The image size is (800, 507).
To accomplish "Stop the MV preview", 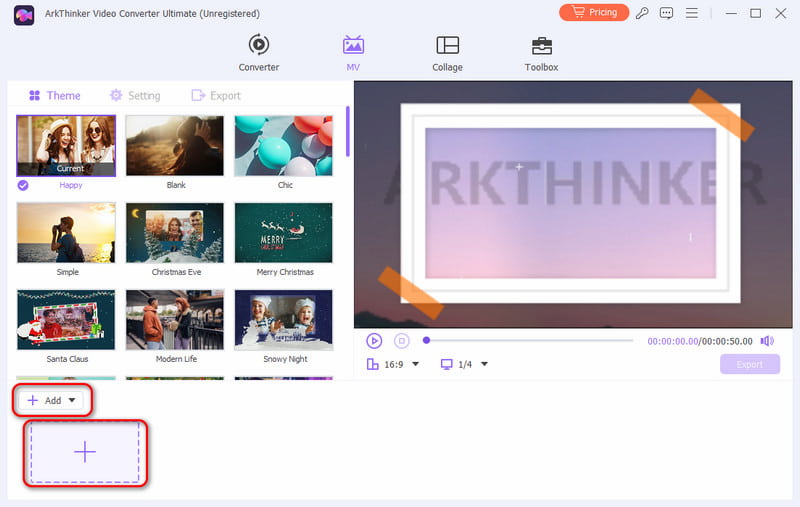I will click(x=402, y=341).
